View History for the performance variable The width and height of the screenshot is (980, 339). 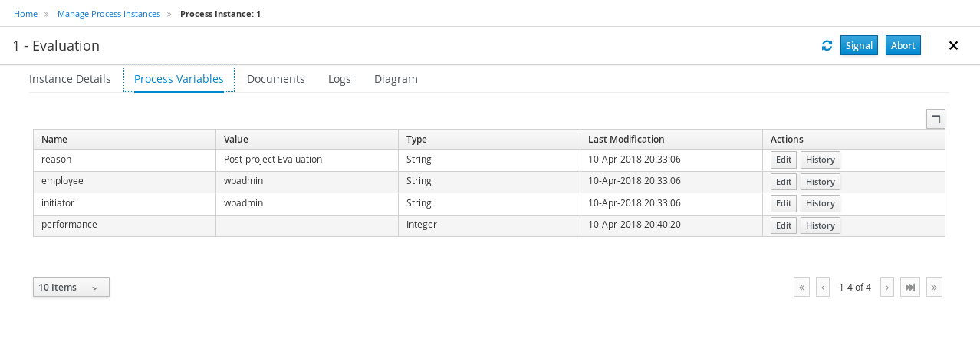[820, 225]
